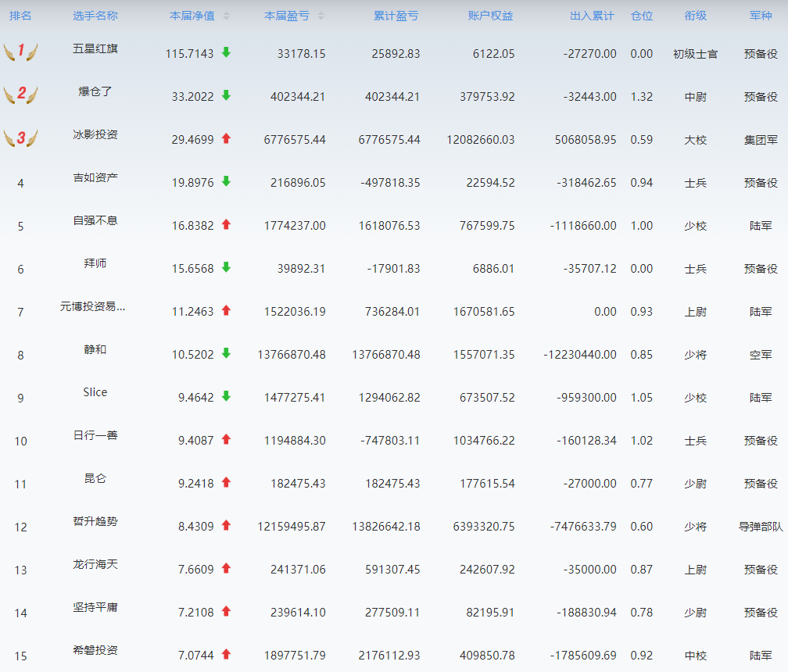Select net value 115.7143
788x672 pixels.
click(189, 54)
